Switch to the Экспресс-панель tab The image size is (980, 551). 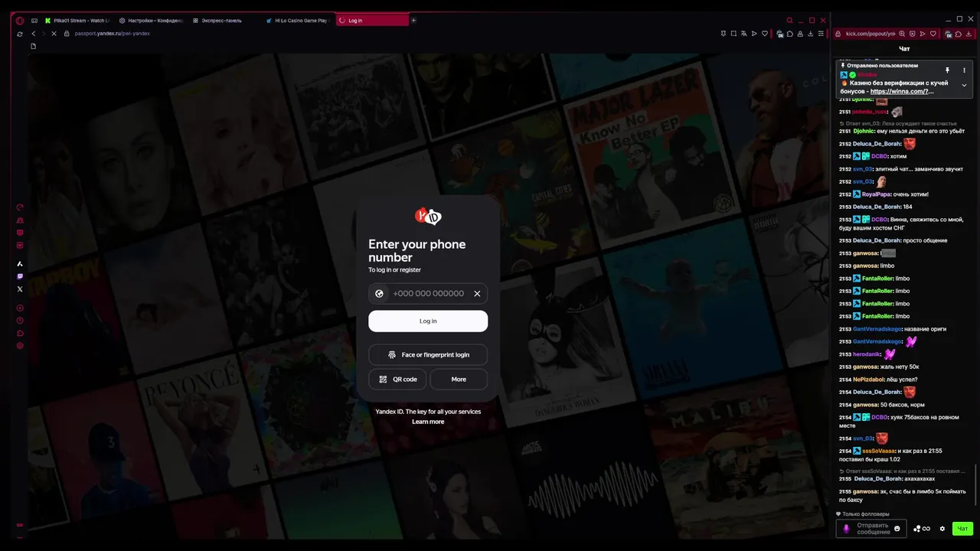[223, 21]
